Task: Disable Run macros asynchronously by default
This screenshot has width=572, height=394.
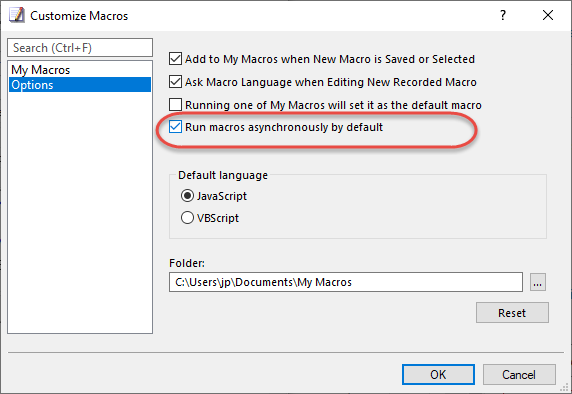Action: pos(175,127)
